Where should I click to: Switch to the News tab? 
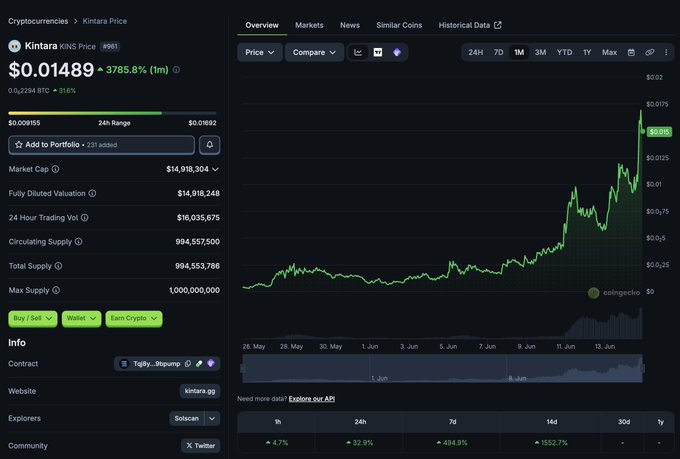coord(350,25)
